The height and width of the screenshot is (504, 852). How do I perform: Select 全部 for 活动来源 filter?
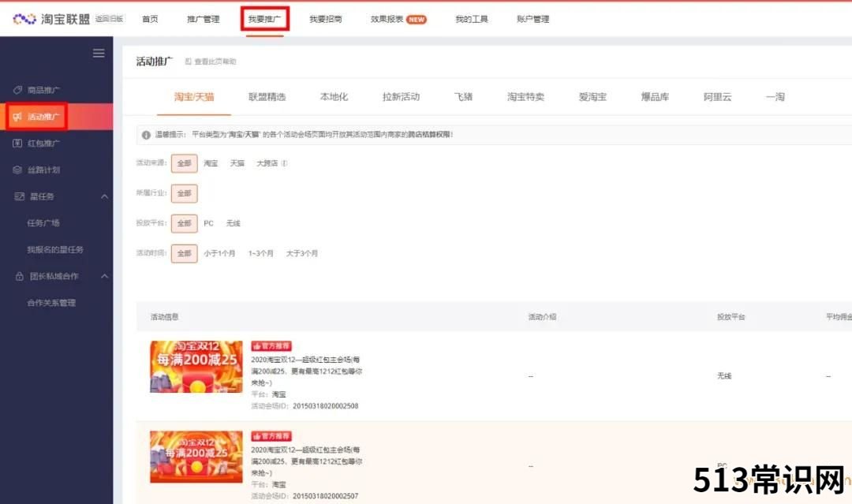[184, 163]
